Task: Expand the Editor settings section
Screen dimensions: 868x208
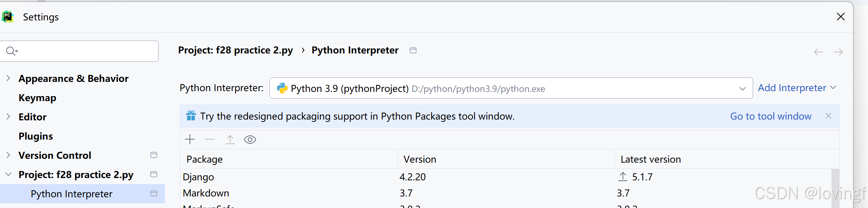Action: click(8, 117)
